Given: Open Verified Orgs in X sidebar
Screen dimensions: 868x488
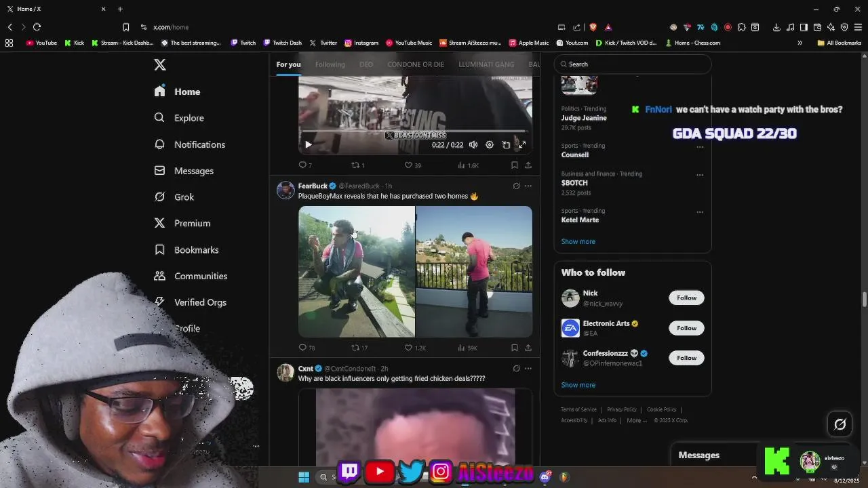Looking at the screenshot, I should pyautogui.click(x=190, y=302).
